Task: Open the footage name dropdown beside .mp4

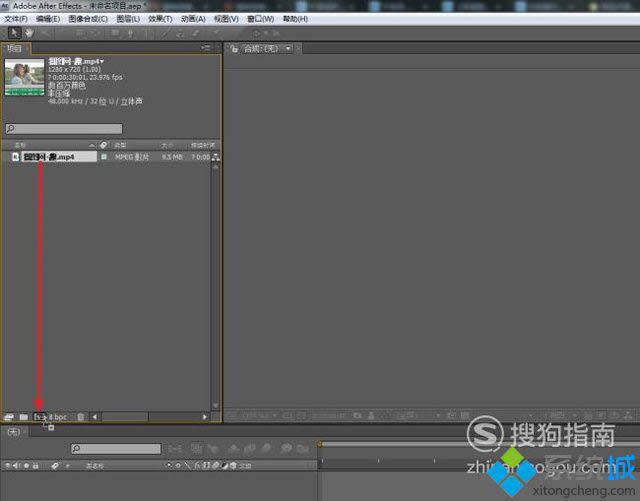Action: [102, 62]
